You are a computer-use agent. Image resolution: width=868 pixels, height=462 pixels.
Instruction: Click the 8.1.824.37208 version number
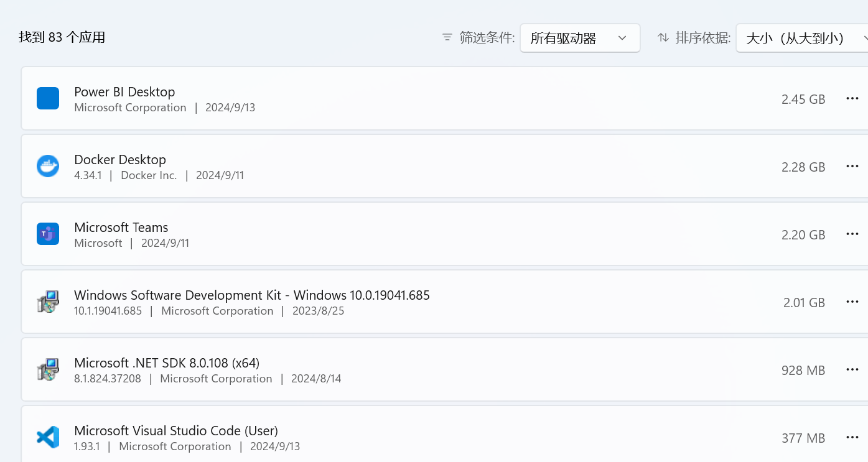(x=108, y=379)
